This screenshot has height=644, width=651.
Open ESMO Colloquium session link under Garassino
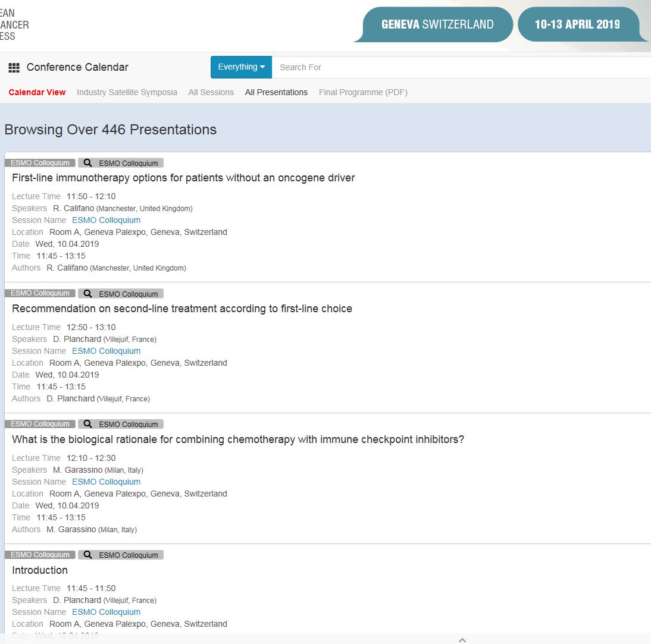click(x=106, y=482)
